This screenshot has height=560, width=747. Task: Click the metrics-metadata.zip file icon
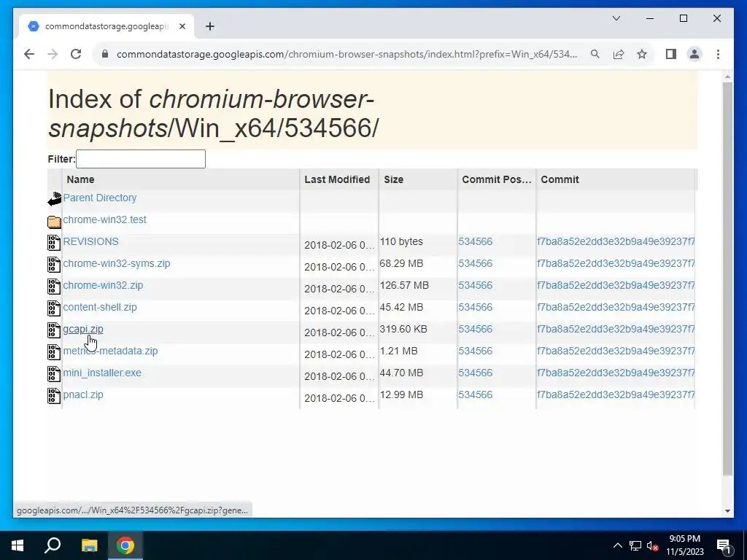click(x=54, y=352)
